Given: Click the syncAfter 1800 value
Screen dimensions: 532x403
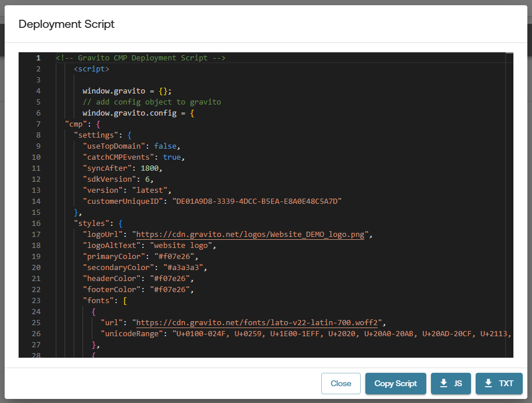Looking at the screenshot, I should [x=150, y=168].
